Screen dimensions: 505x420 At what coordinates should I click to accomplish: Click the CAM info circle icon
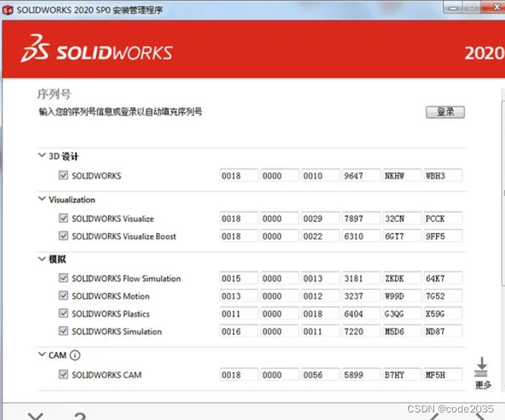tap(75, 355)
